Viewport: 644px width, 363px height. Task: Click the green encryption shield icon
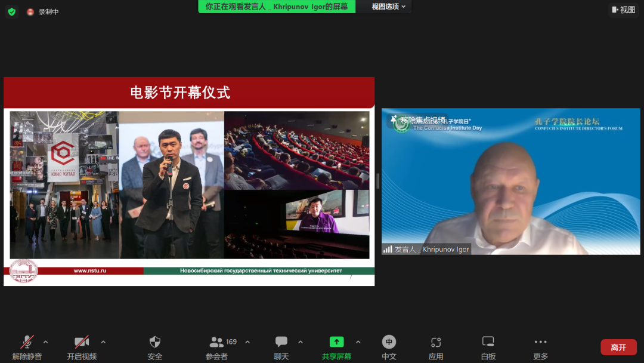click(12, 12)
